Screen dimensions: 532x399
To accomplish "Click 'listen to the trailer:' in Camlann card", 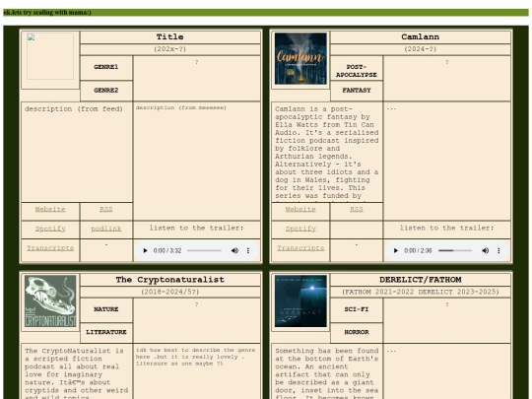I will (447, 228).
